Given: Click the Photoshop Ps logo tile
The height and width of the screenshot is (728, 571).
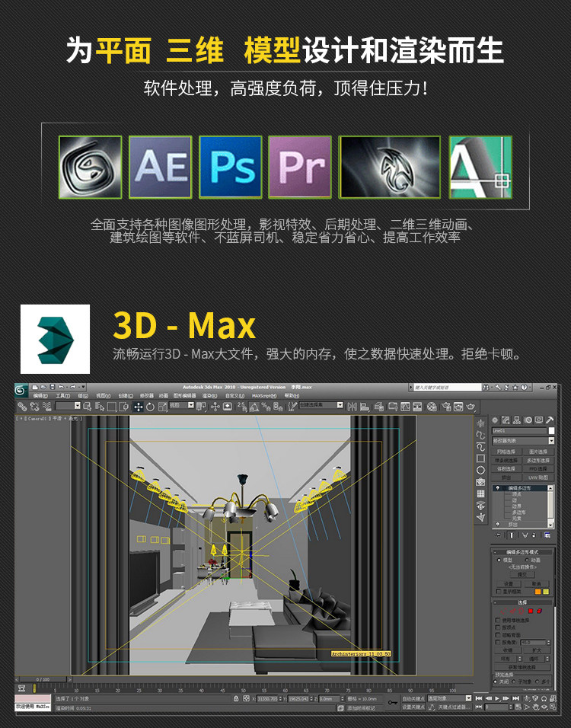Looking at the screenshot, I should 231,167.
